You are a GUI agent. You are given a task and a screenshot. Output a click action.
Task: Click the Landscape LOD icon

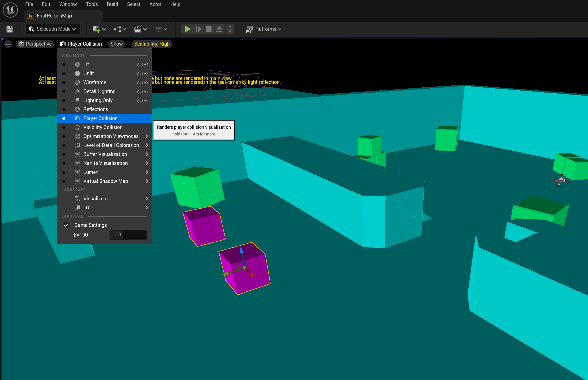coord(78,208)
